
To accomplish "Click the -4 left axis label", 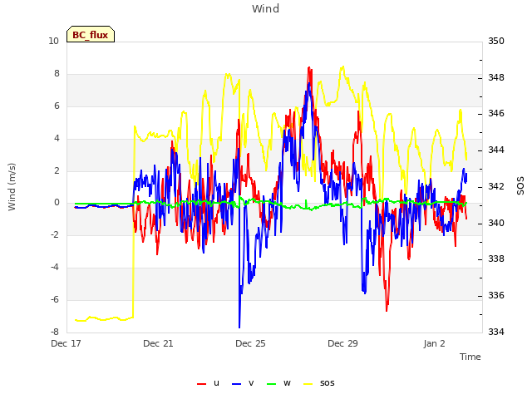I will click(55, 267).
